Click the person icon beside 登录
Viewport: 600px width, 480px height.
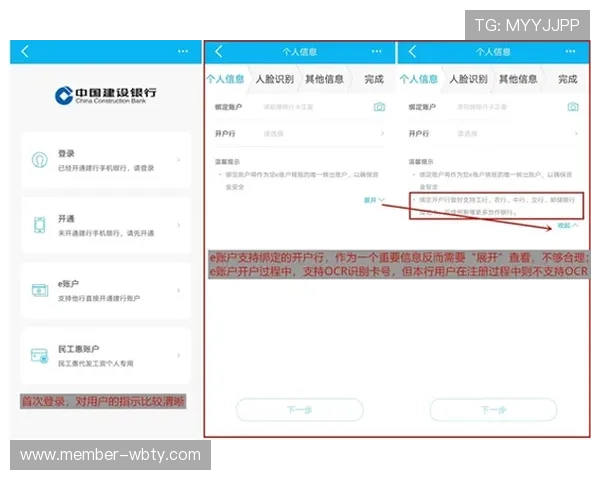click(39, 160)
